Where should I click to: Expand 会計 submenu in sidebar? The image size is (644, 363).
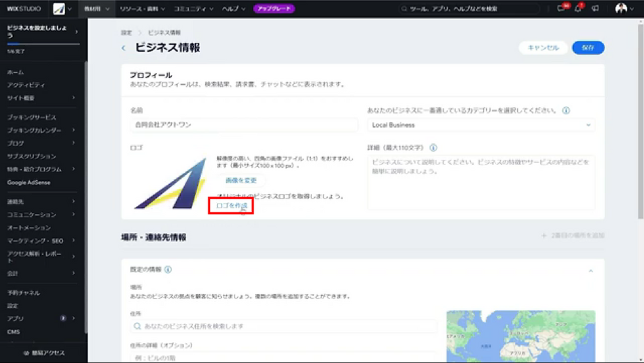tap(74, 273)
